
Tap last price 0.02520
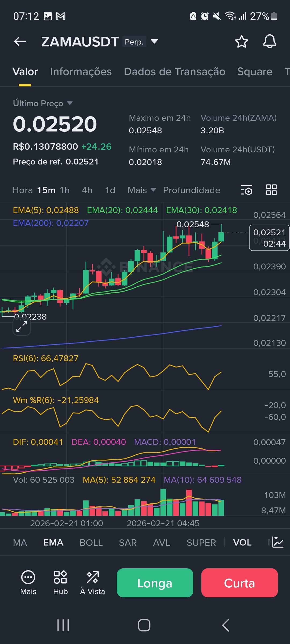point(55,124)
